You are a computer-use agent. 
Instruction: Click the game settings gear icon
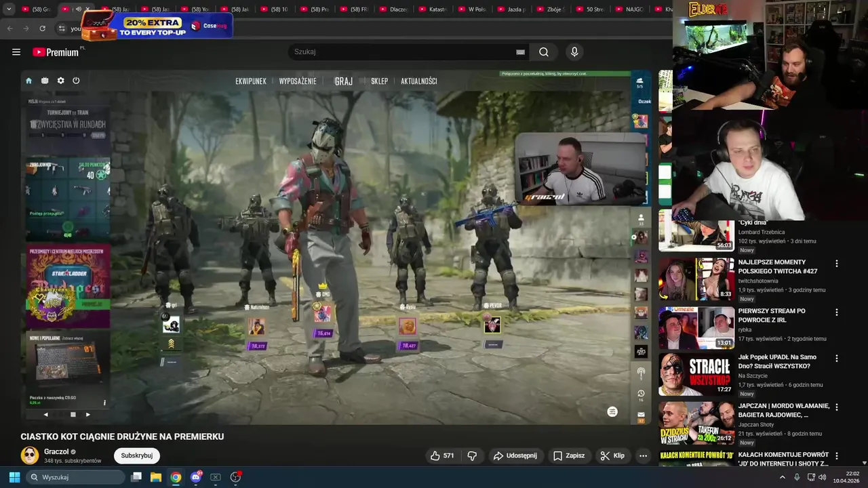[x=60, y=81]
